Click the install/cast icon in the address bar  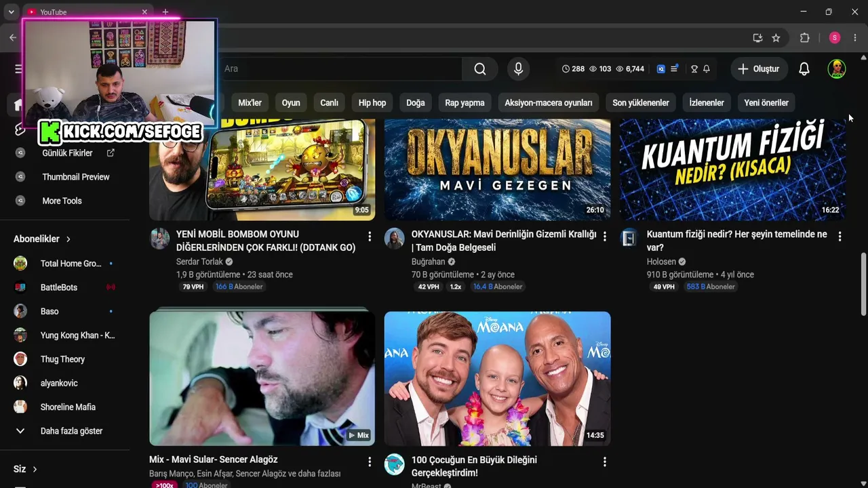tap(757, 38)
